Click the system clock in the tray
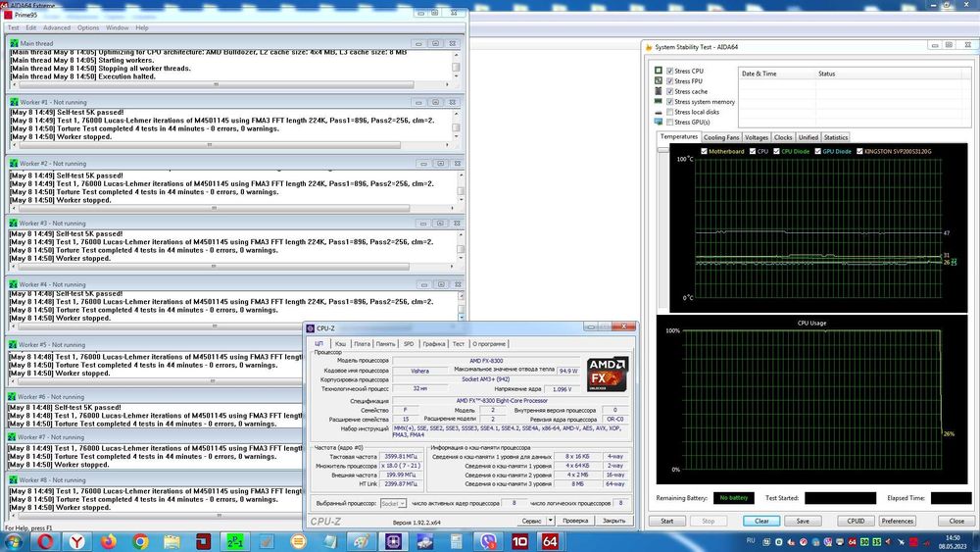 pos(953,540)
